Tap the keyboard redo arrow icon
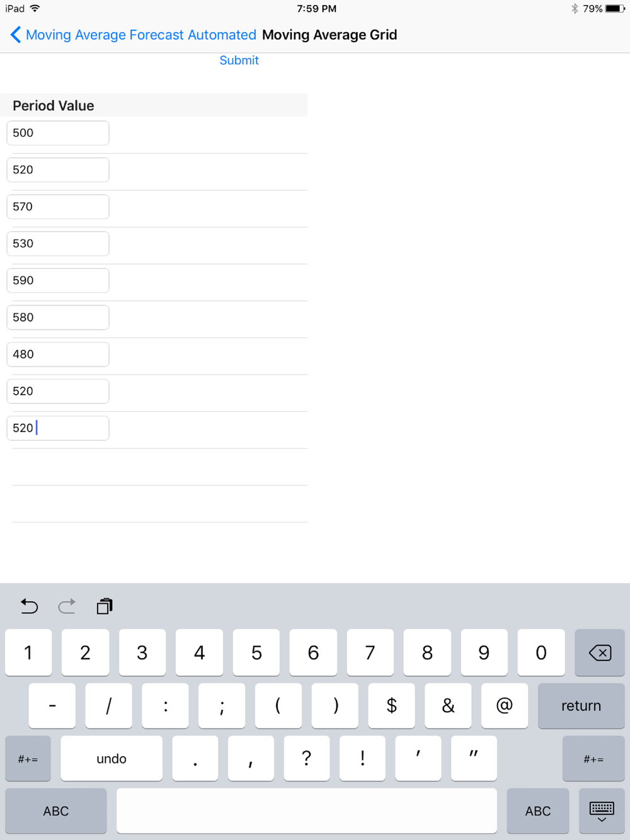630x840 pixels. click(x=67, y=606)
